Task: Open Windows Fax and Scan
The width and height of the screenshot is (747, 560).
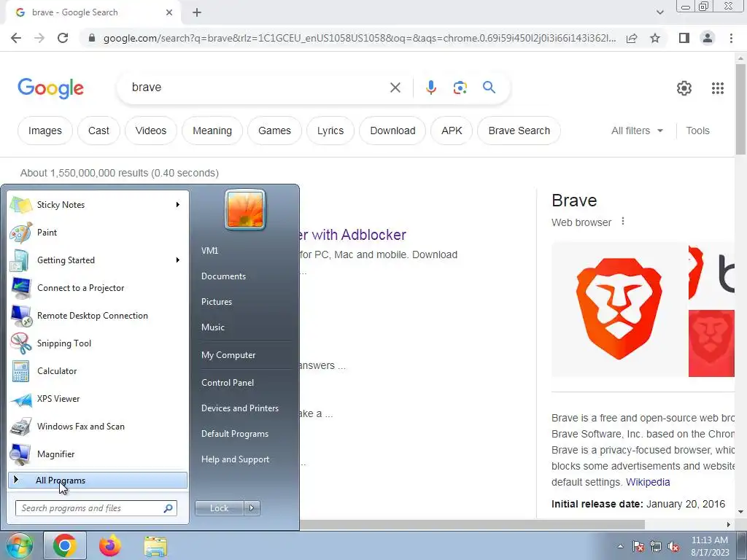Action: [x=98, y=426]
